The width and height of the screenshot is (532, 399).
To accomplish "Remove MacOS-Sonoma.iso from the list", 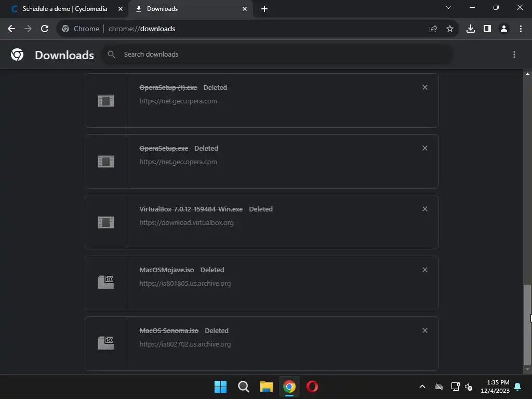I will point(425,330).
